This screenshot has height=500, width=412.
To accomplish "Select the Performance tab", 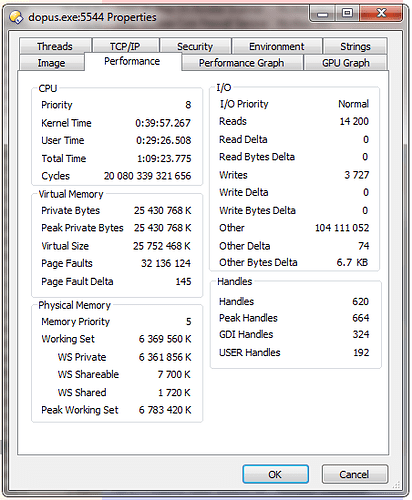I will click(132, 61).
